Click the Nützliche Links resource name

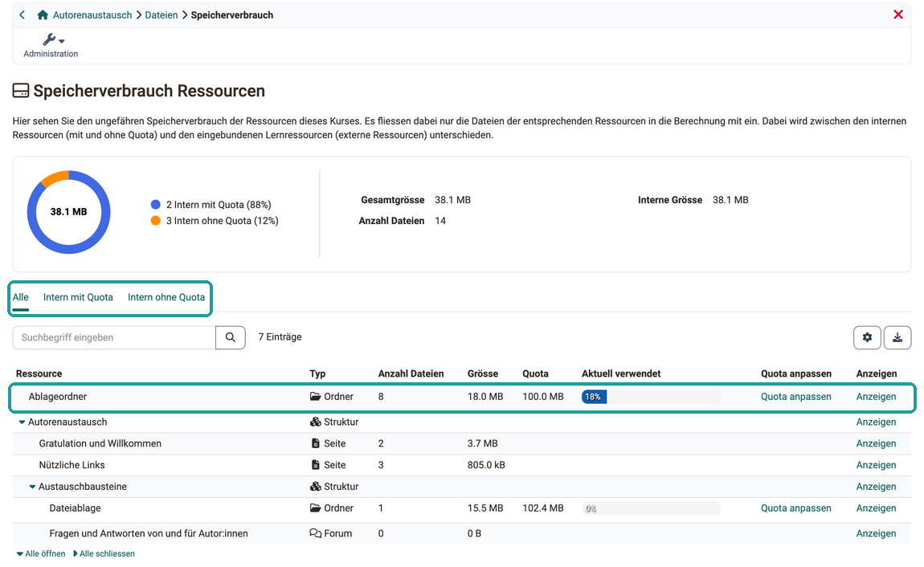pyautogui.click(x=72, y=464)
